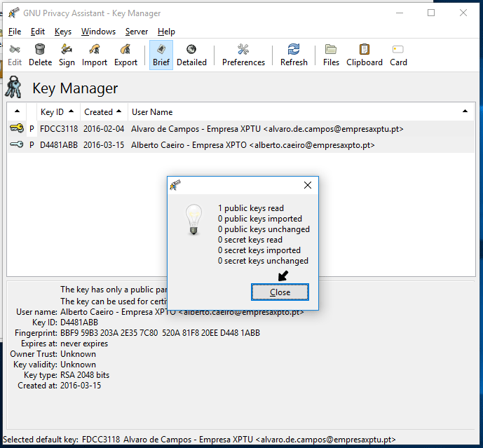Open the Clipboard toolbar icon
Screen dimensions: 483x448
point(364,55)
